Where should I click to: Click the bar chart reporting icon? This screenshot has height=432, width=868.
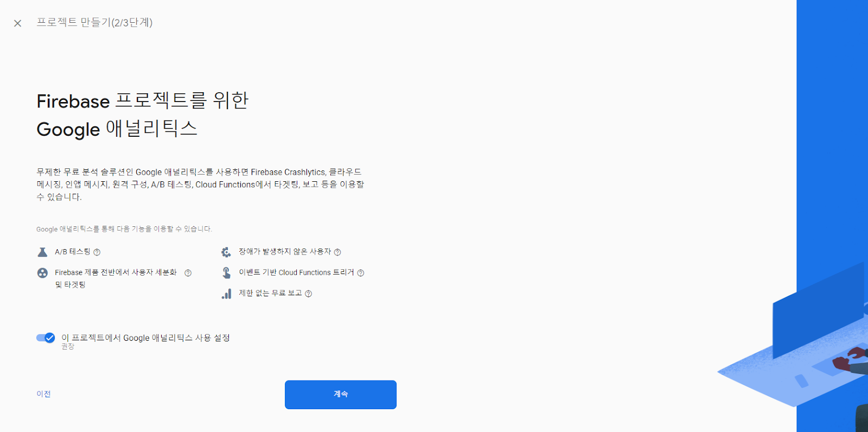(227, 294)
